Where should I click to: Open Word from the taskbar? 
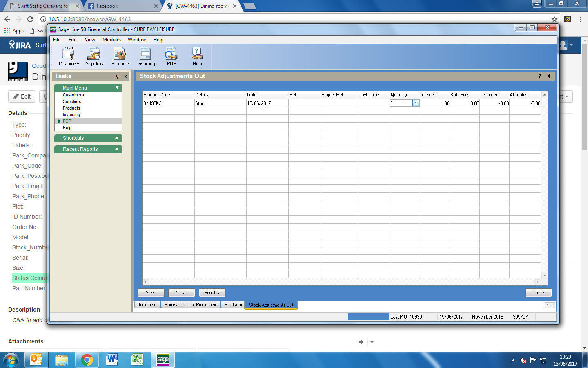click(x=112, y=360)
